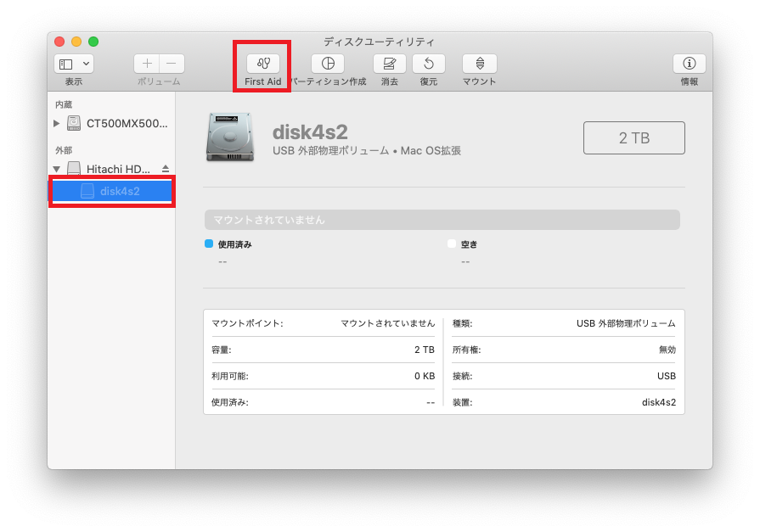
Task: Click the 装置 value disk4s2
Action: point(659,402)
